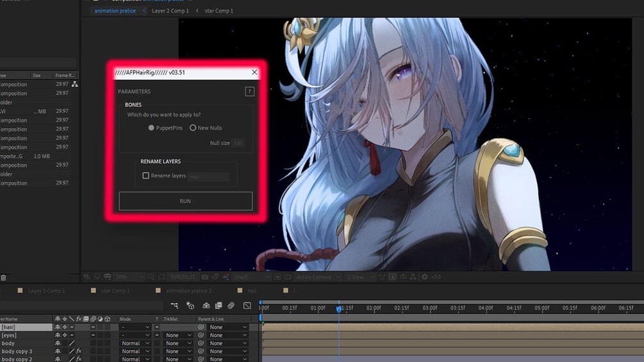The width and height of the screenshot is (644, 362).
Task: Open animation pratice 2 timeline tab
Action: [188, 291]
